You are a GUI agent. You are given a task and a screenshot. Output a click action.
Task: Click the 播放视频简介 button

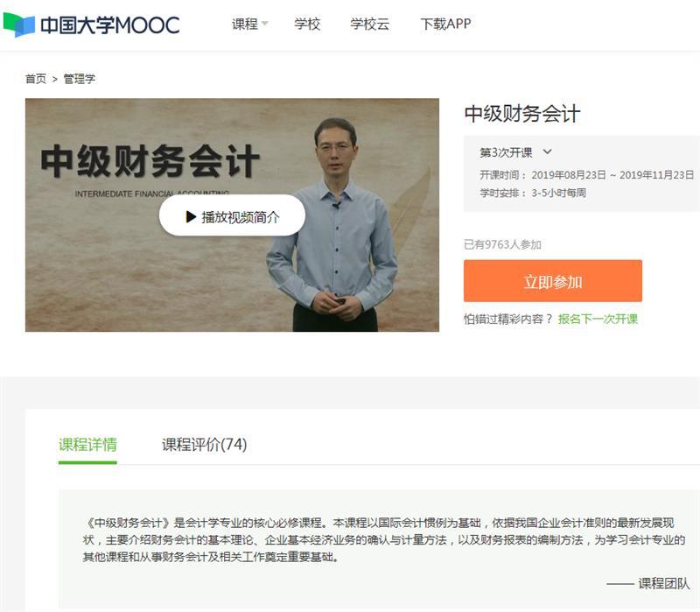(232, 215)
